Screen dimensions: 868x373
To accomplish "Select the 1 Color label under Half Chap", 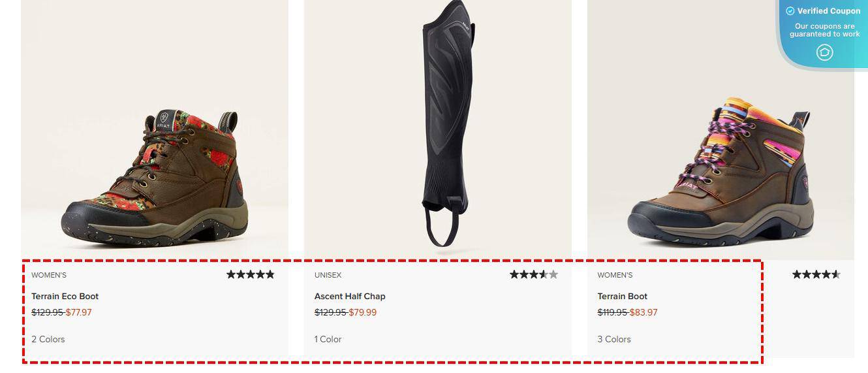I will (328, 339).
